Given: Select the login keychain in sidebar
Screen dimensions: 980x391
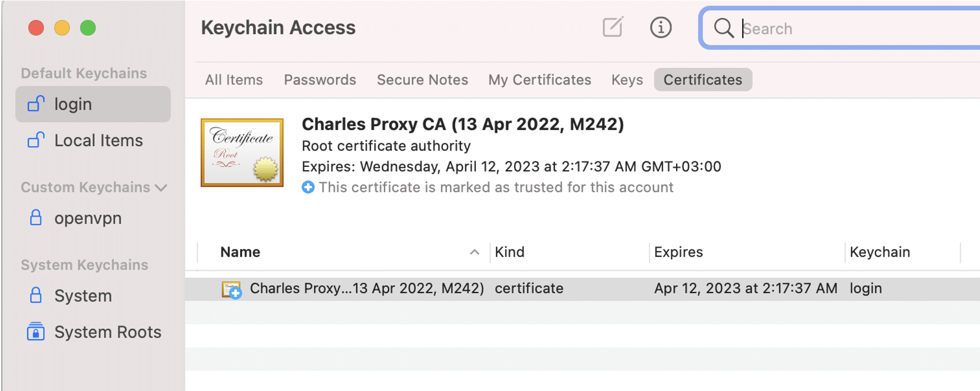Looking at the screenshot, I should 73,104.
